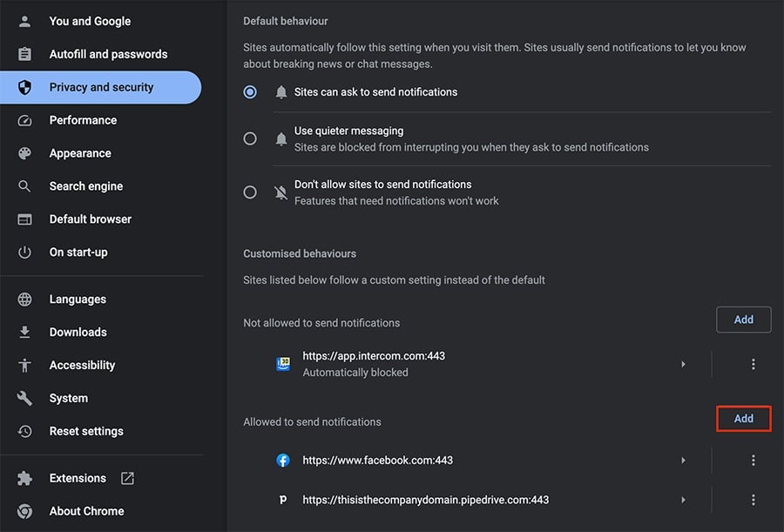Click the Privacy and security shield icon
The image size is (784, 532).
pos(24,87)
